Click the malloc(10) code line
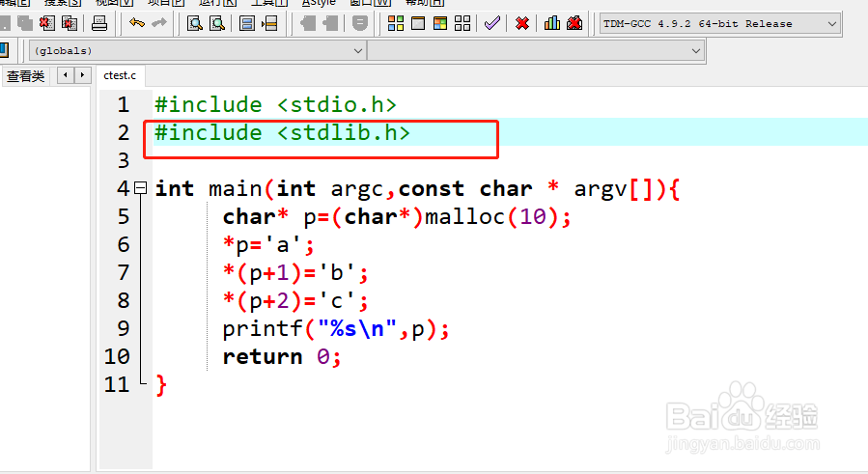This screenshot has height=474, width=868. pyautogui.click(x=397, y=216)
